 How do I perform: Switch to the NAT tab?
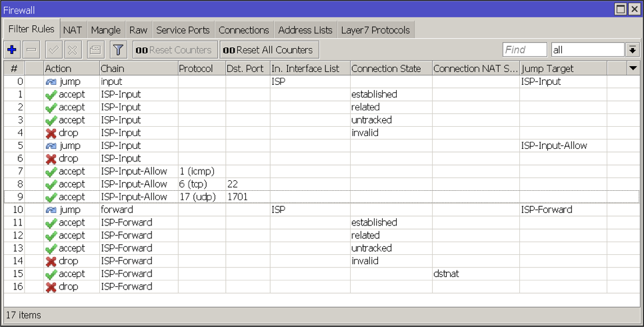72,30
